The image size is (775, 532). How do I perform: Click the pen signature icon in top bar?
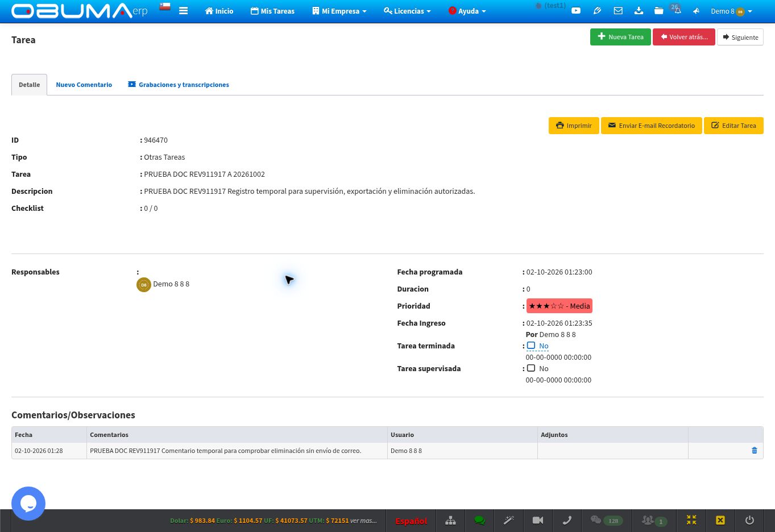(597, 11)
